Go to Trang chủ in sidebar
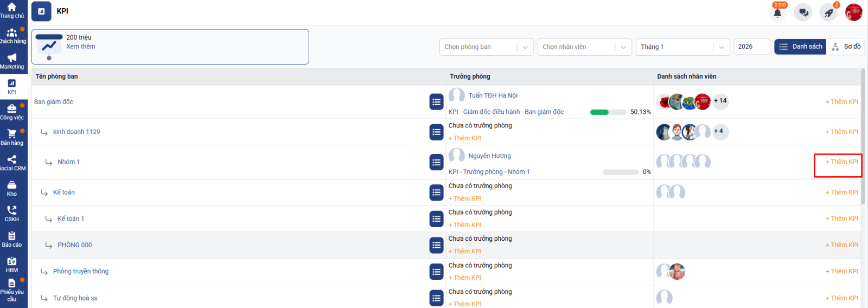 click(x=12, y=10)
